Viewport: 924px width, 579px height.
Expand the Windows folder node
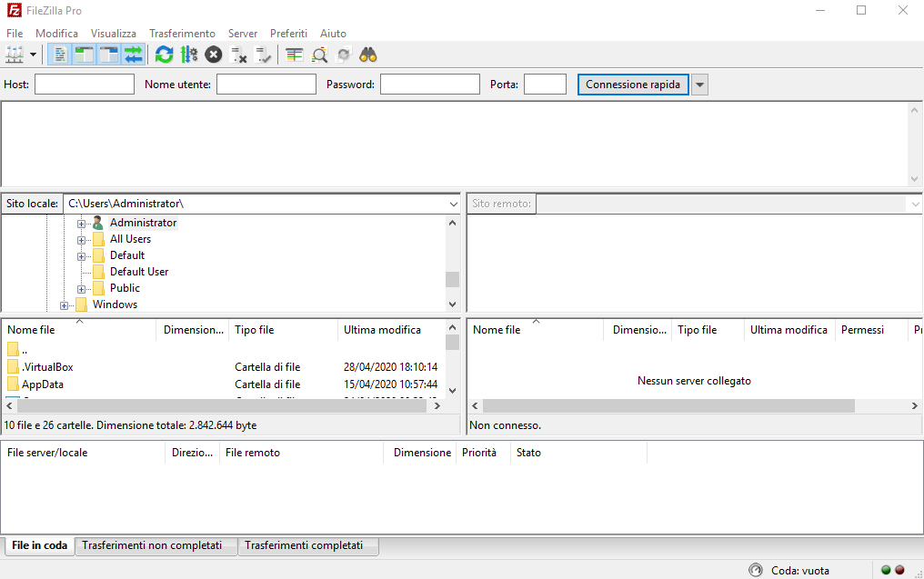[65, 305]
